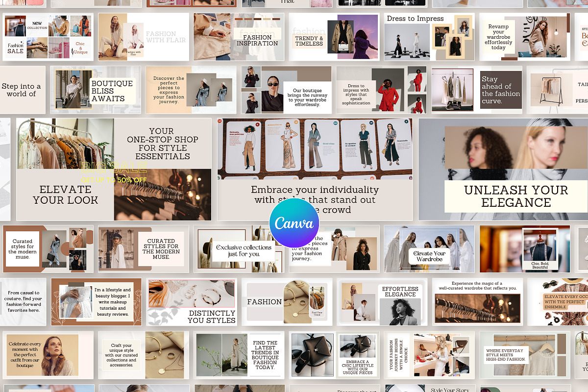Open 'styles that speak sophistication' red suit slide

coord(382,90)
